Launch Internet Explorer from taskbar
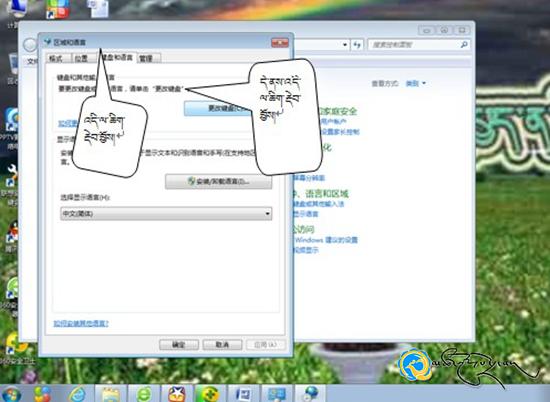 pyautogui.click(x=77, y=394)
